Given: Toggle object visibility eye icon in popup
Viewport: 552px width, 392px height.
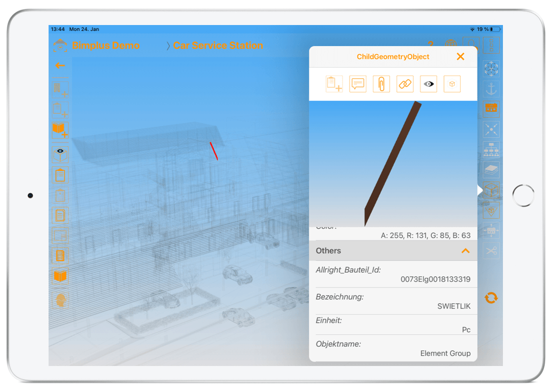Looking at the screenshot, I should tap(428, 84).
